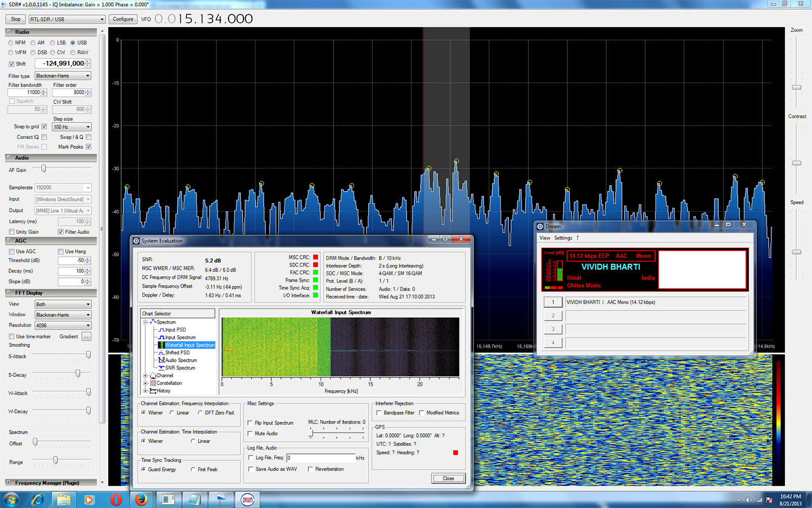The height and width of the screenshot is (508, 812).
Task: Open the View menu in Dream window
Action: coord(545,238)
